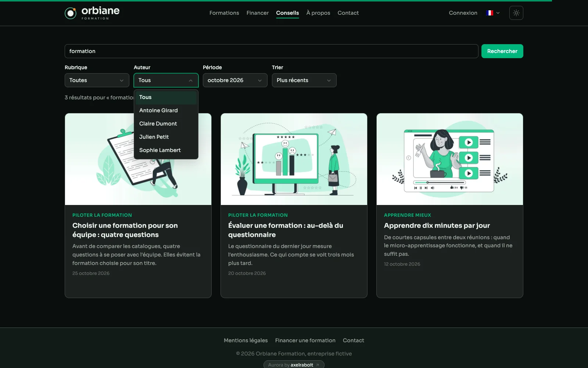This screenshot has width=588, height=368.
Task: Collapse the Auteur dropdown showing Tous
Action: pos(166,80)
